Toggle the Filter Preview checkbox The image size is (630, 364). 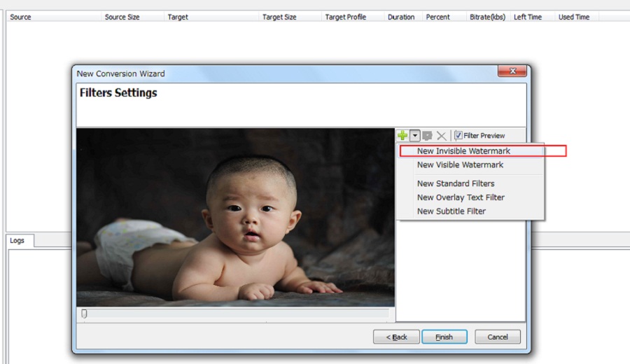click(x=458, y=135)
